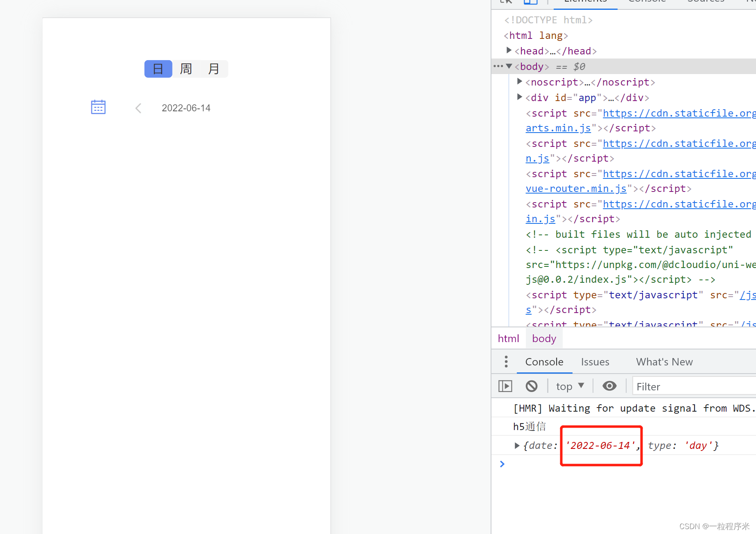Open the calendar date picker icon

pos(98,107)
